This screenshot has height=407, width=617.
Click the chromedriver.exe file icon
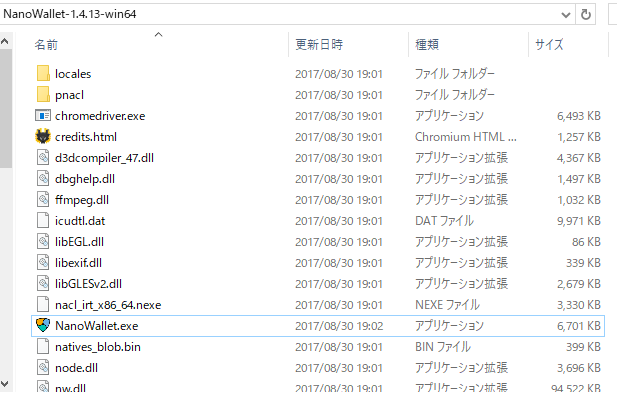[x=42, y=115]
